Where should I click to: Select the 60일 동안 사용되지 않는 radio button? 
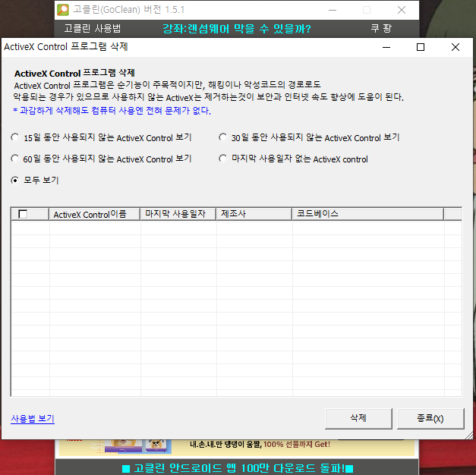[15, 159]
